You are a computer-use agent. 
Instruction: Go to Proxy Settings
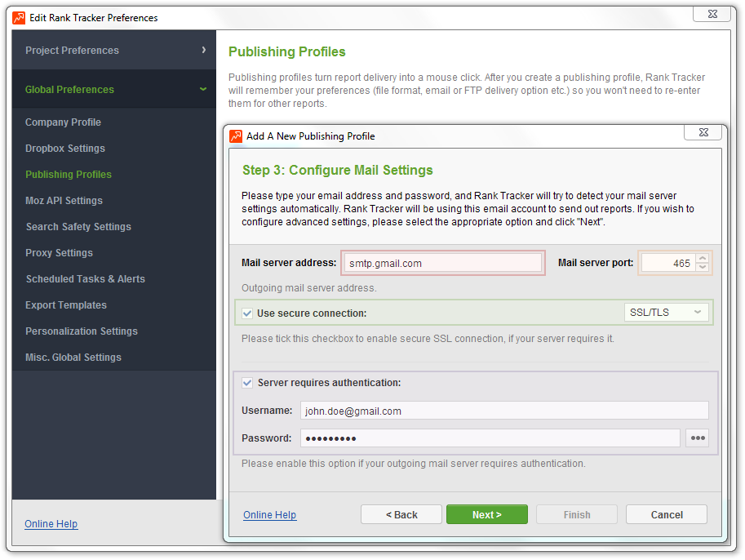point(59,253)
